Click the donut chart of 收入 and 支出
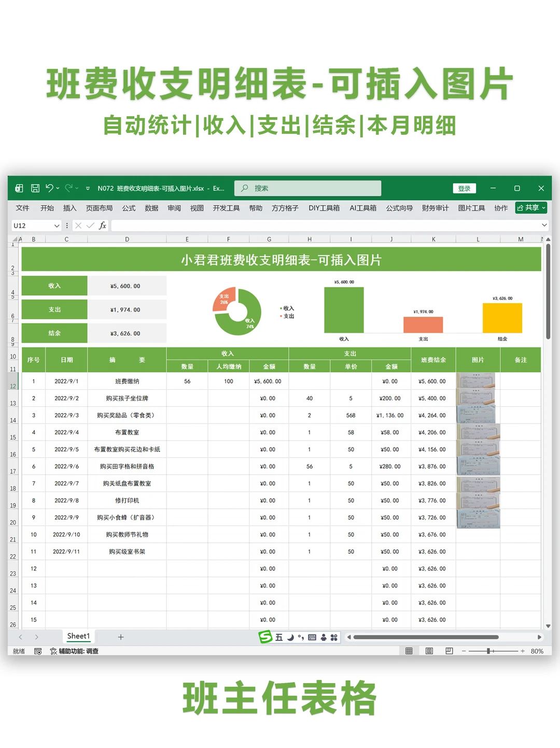The height and width of the screenshot is (748, 560). point(237,312)
